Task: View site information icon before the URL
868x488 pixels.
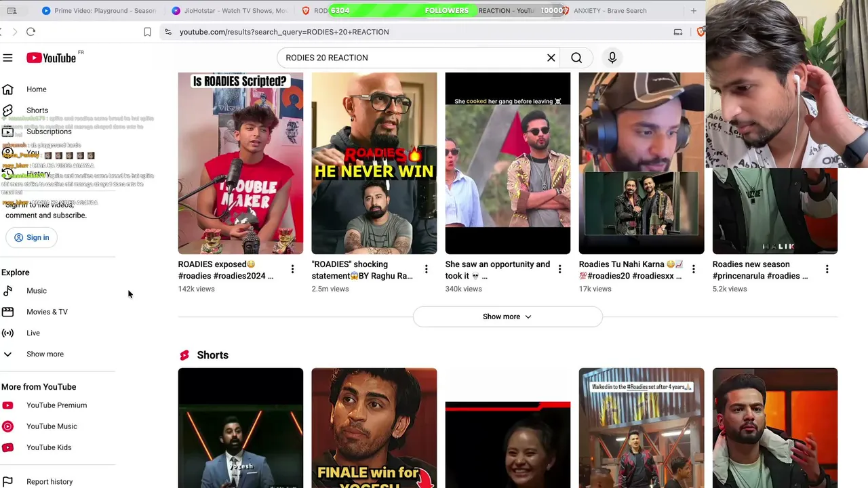Action: pos(167,32)
